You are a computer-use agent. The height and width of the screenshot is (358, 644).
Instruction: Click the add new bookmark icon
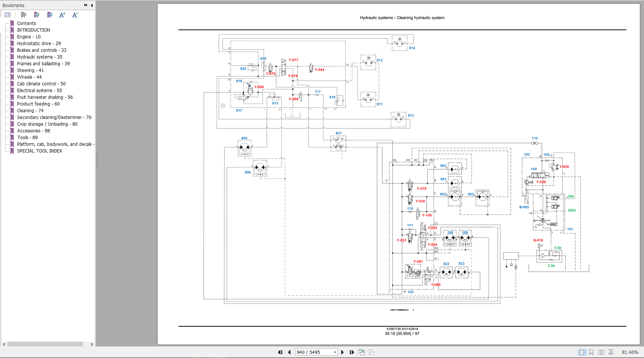[37, 15]
